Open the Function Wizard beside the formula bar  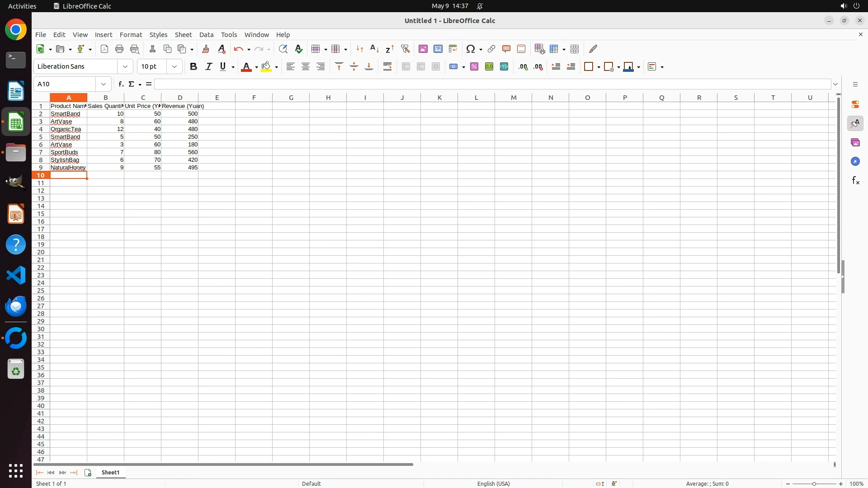tap(121, 84)
